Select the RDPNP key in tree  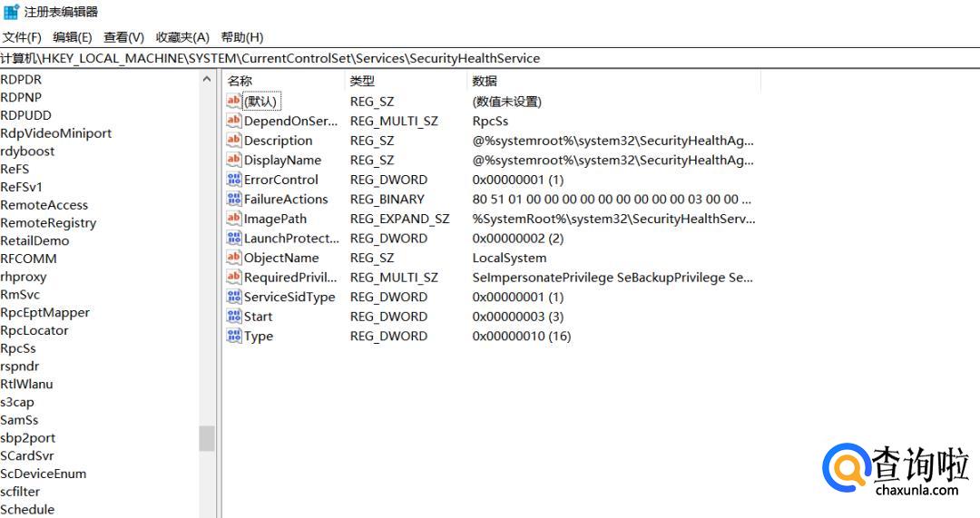(21, 97)
